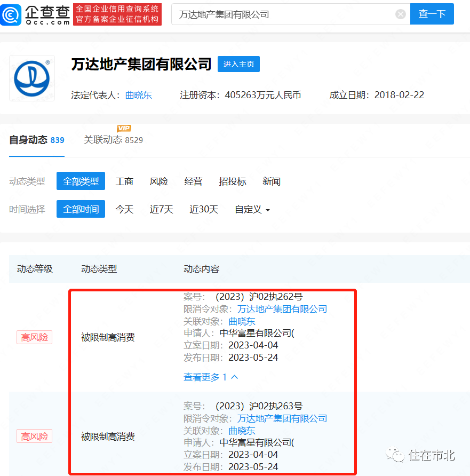
Task: Click the case number (2023) 沪02执262号
Action: click(x=259, y=297)
